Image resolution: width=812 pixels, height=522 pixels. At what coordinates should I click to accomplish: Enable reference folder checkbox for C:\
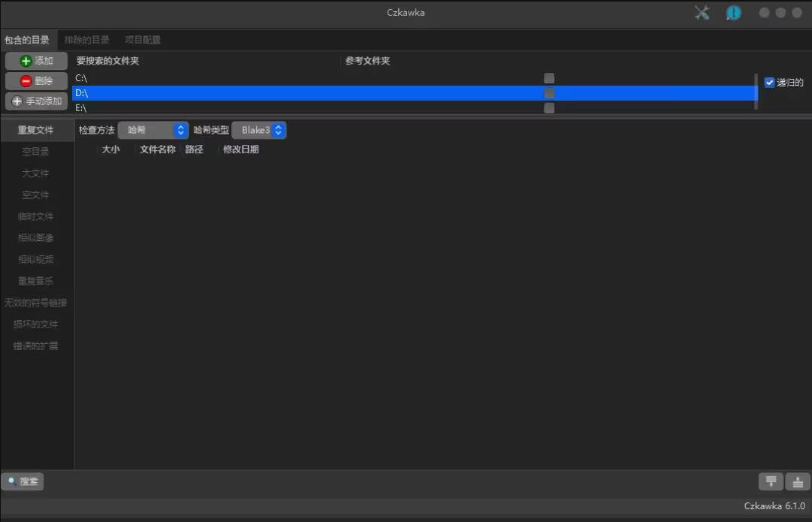click(x=549, y=78)
